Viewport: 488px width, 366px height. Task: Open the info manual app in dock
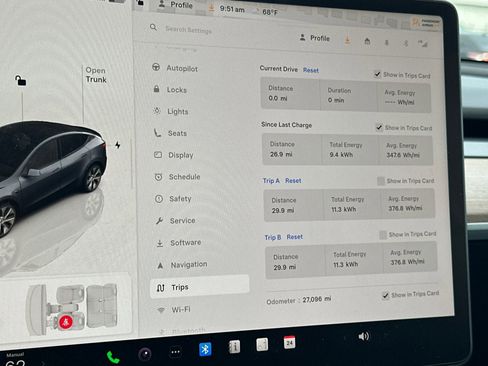[x=234, y=347]
